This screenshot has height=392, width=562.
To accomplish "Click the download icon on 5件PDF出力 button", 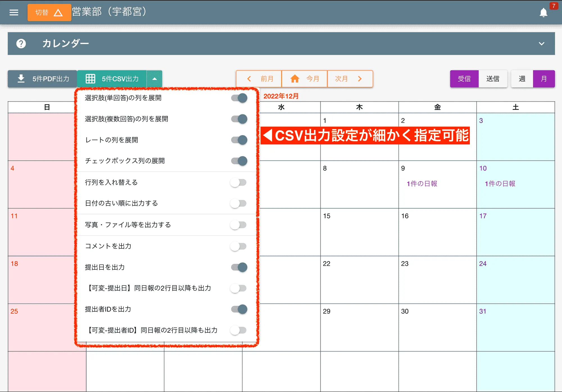I will (21, 79).
